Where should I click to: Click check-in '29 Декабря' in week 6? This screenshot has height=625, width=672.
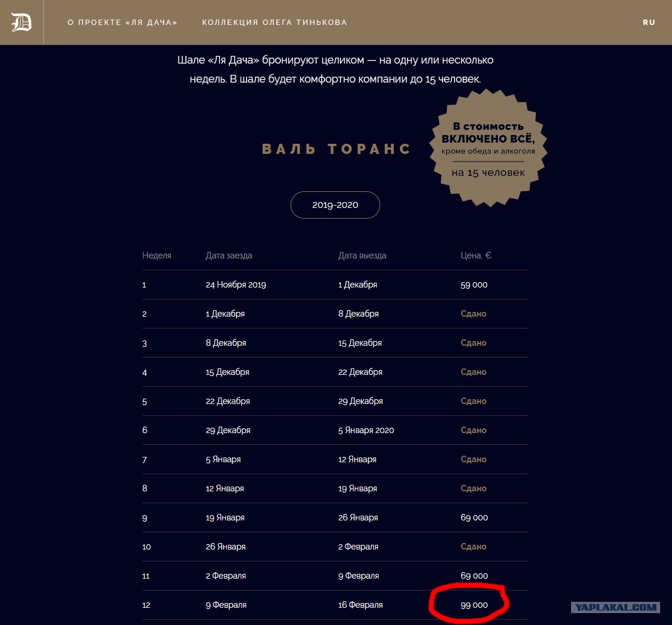228,430
